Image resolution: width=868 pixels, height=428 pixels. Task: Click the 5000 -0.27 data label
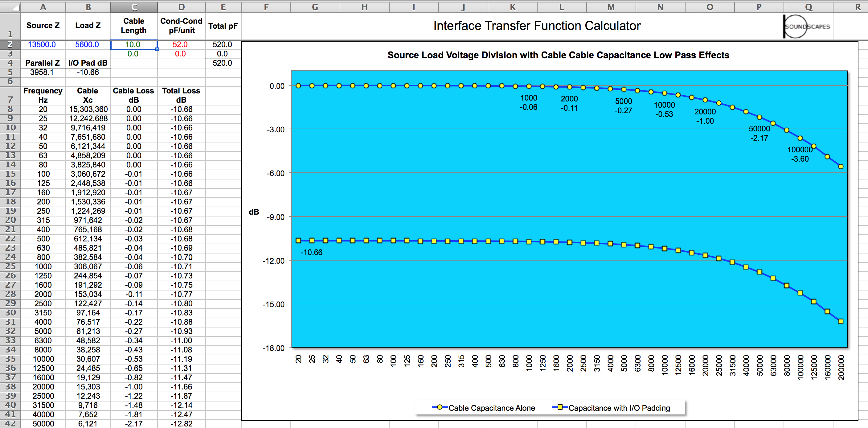[x=623, y=106]
